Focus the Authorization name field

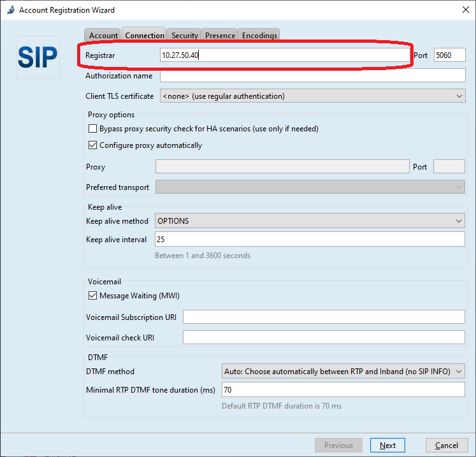point(312,76)
